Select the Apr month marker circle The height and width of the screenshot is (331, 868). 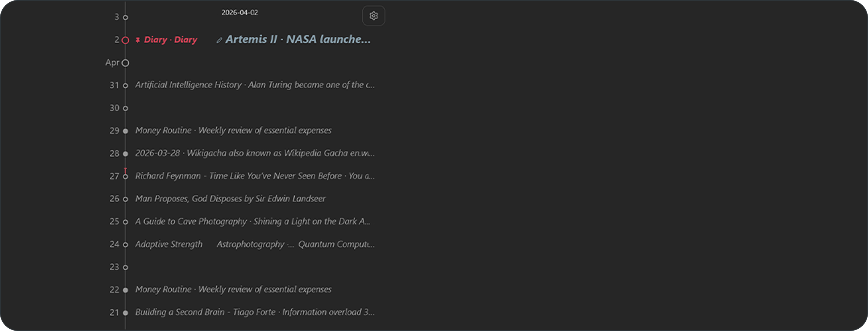point(125,63)
